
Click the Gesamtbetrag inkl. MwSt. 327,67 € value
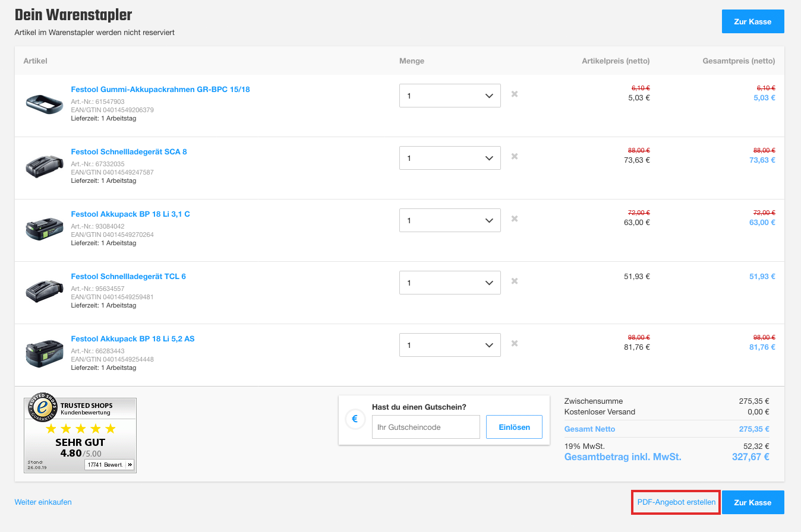coord(750,457)
